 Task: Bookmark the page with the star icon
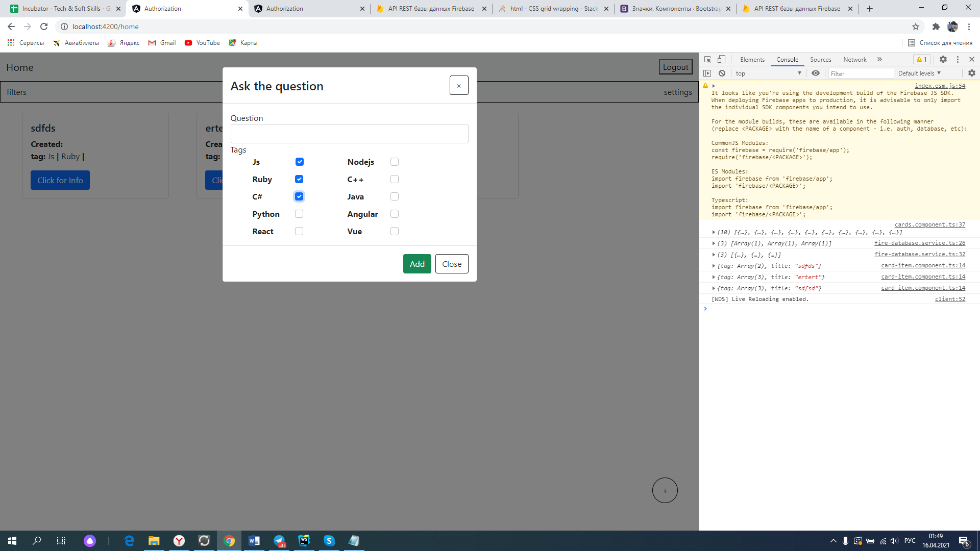click(916, 27)
